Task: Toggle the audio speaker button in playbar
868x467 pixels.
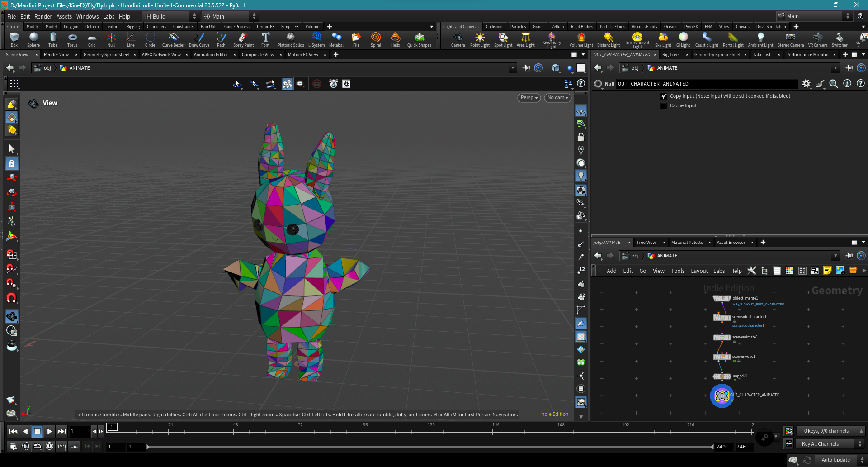Action: coord(25,446)
